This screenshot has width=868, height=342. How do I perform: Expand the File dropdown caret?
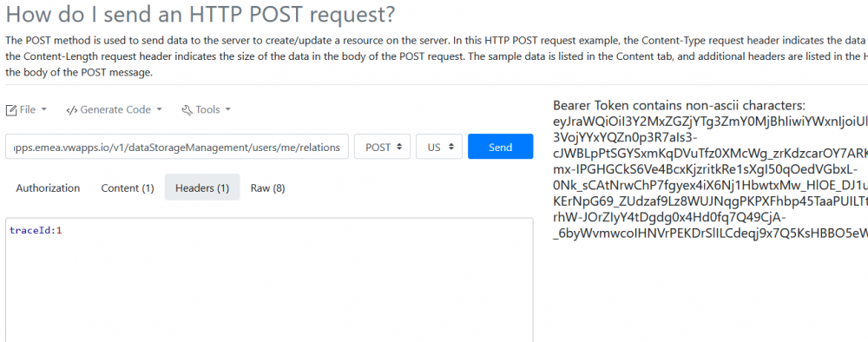point(44,109)
